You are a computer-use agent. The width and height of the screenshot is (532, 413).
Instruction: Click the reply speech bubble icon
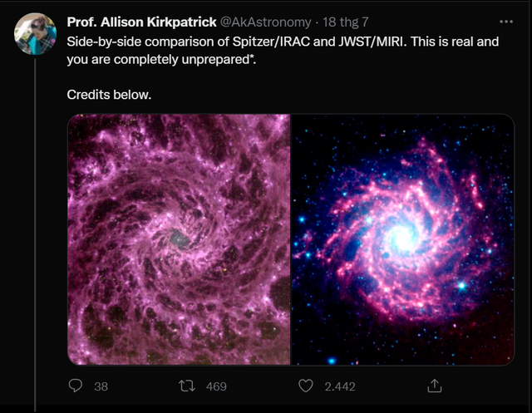76,386
